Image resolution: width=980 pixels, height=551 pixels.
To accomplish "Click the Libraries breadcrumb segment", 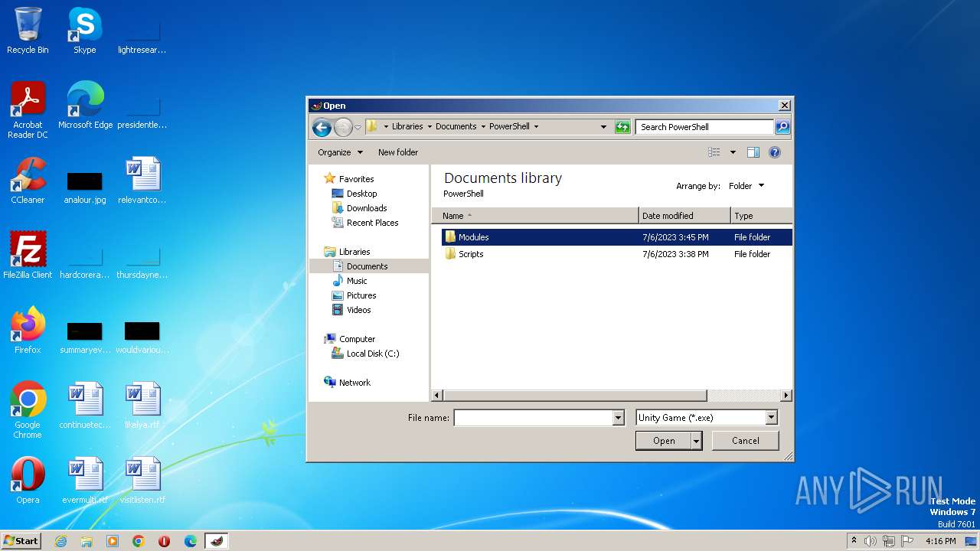I will (407, 127).
